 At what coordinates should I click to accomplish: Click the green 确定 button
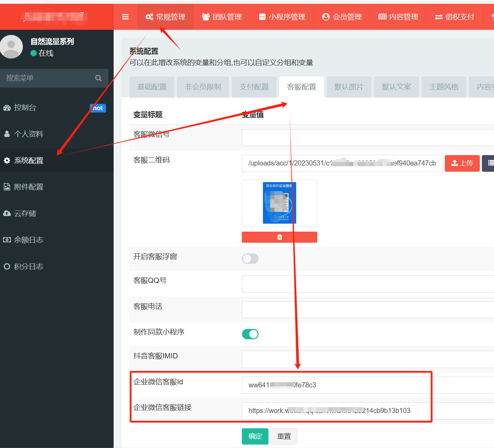point(255,436)
